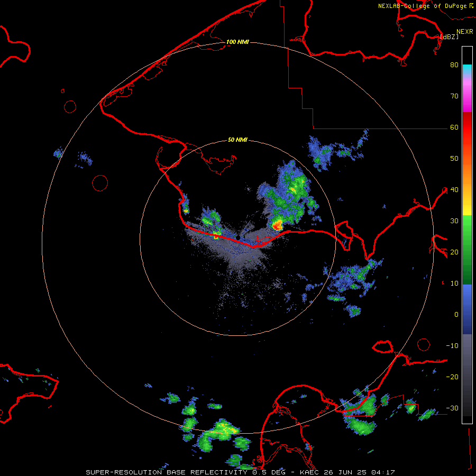Screen dimensions: 476x476
Task: Select the 60 value on the dBZ scale
Action: click(x=454, y=127)
